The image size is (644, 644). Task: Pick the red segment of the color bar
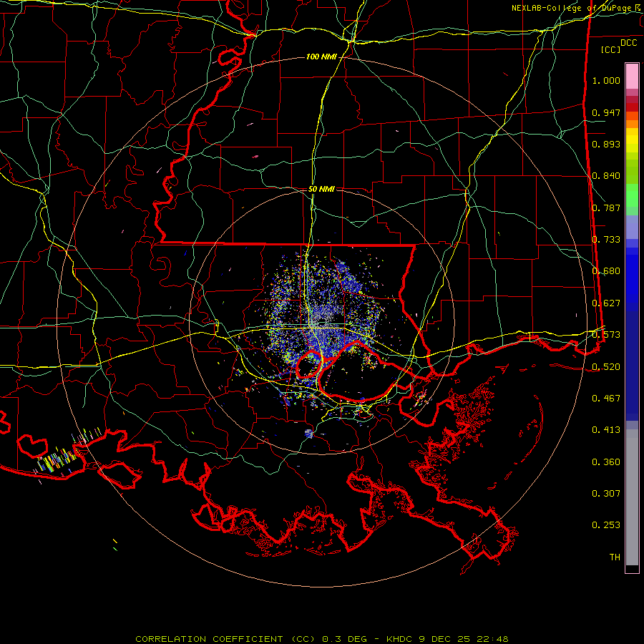coord(632,107)
